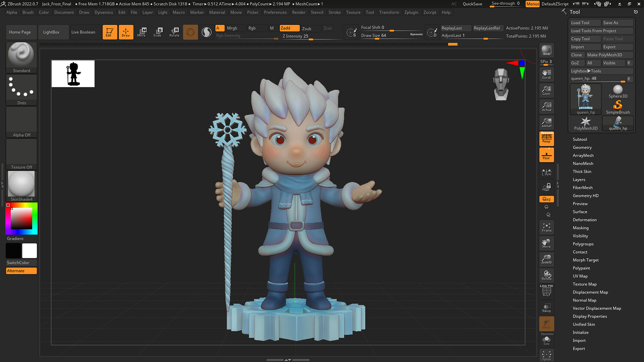Open the SkinShade4 material selector
Image resolution: width=644 pixels, height=362 pixels.
pos(21,186)
